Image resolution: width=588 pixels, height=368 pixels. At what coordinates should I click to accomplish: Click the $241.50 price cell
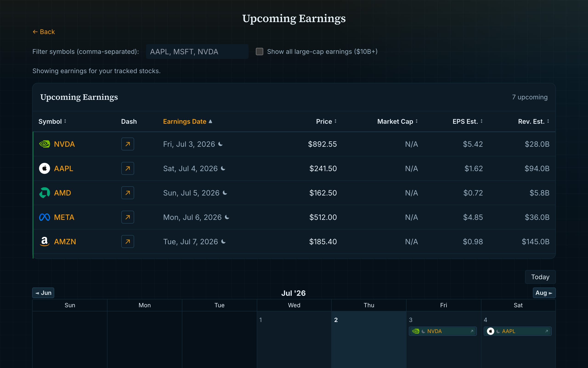tap(323, 168)
